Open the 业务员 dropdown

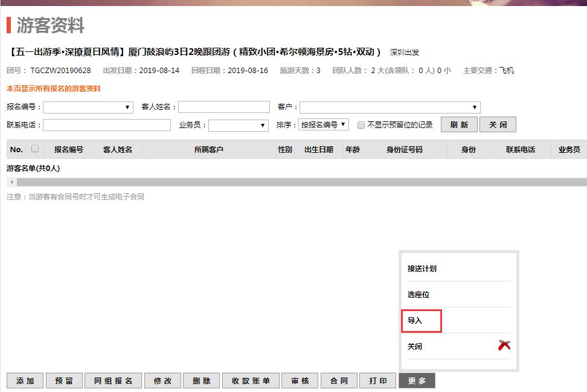[x=239, y=125]
